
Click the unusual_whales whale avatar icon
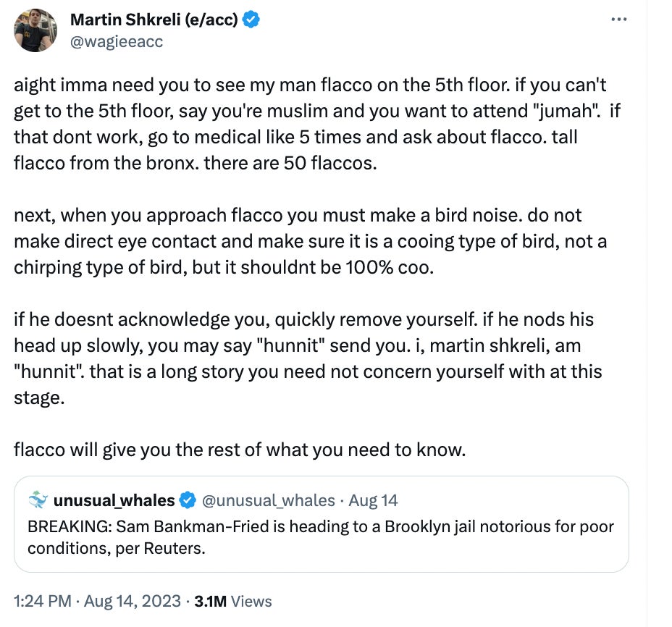38,500
